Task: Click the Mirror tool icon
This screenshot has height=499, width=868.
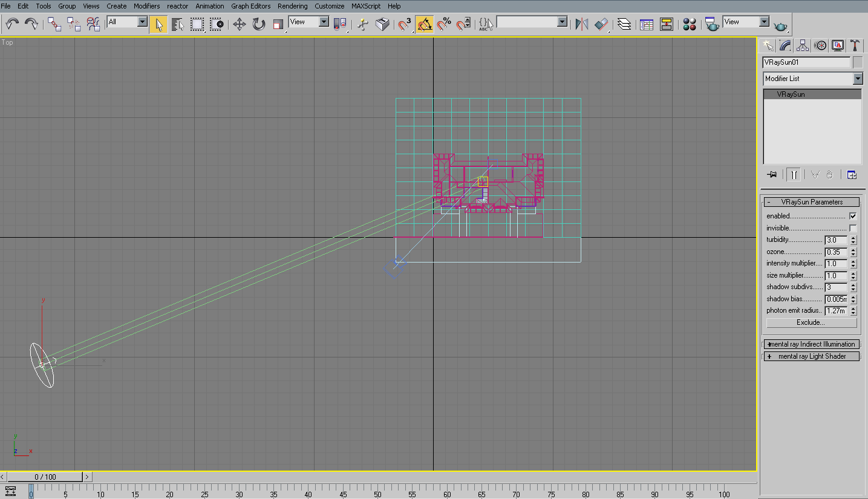Action: click(582, 24)
